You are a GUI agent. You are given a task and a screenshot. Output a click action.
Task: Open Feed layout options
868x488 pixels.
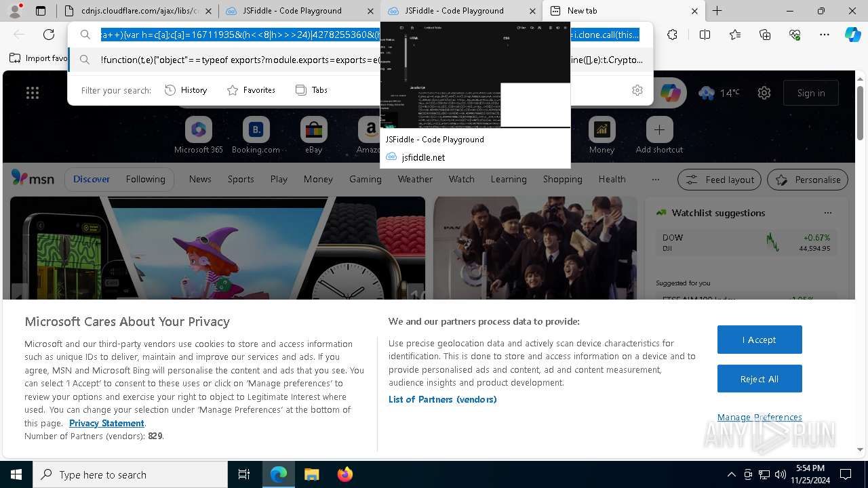pyautogui.click(x=719, y=180)
